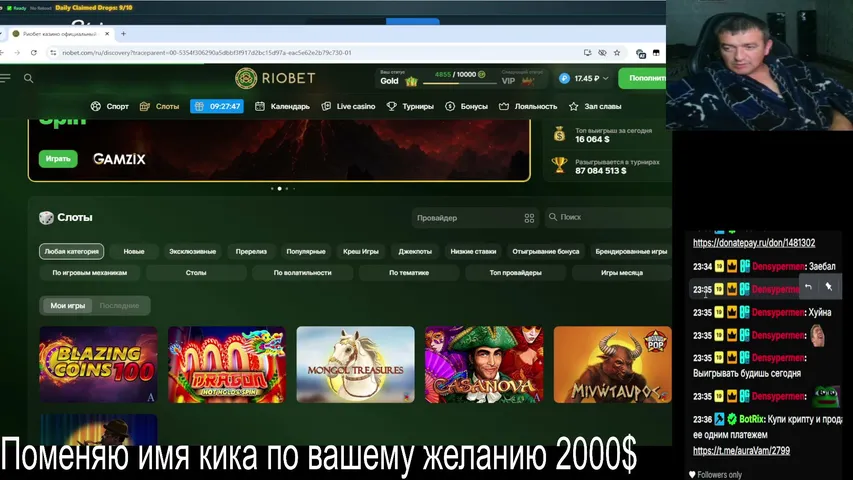Select Креш Игры category chip

[361, 251]
